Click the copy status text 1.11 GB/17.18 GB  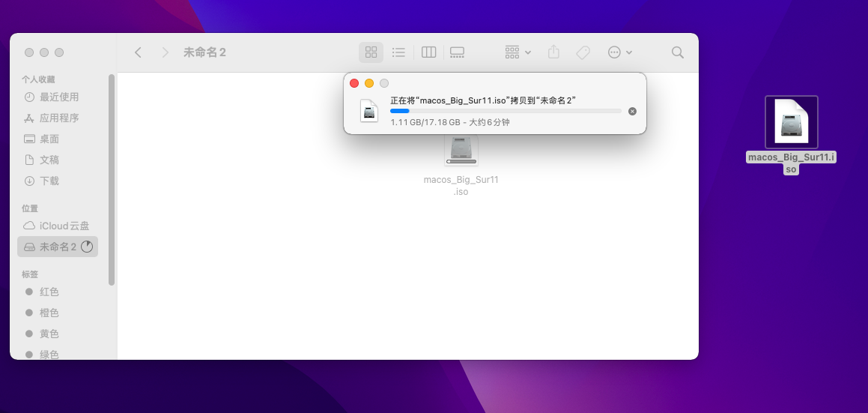tap(425, 122)
